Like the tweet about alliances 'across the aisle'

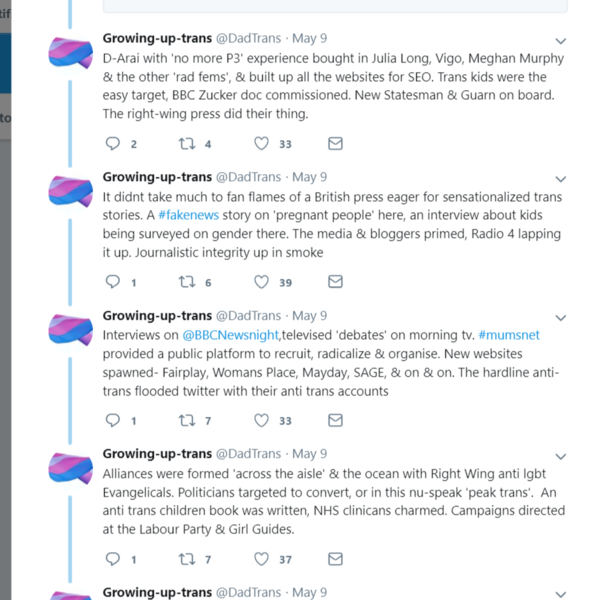[x=262, y=559]
